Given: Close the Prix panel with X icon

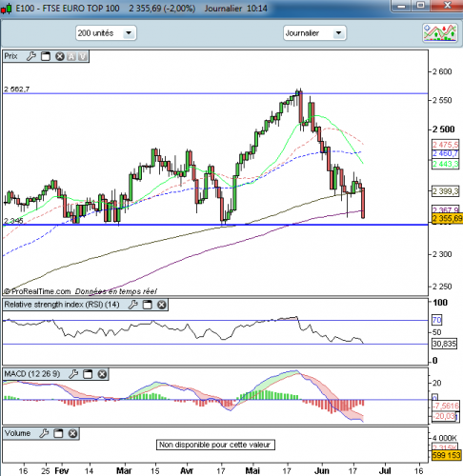Looking at the screenshot, I should click(x=60, y=56).
